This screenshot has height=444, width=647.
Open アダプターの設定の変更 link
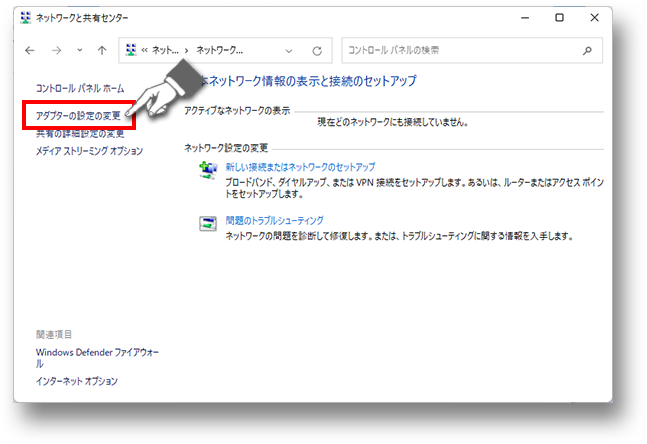coord(78,116)
